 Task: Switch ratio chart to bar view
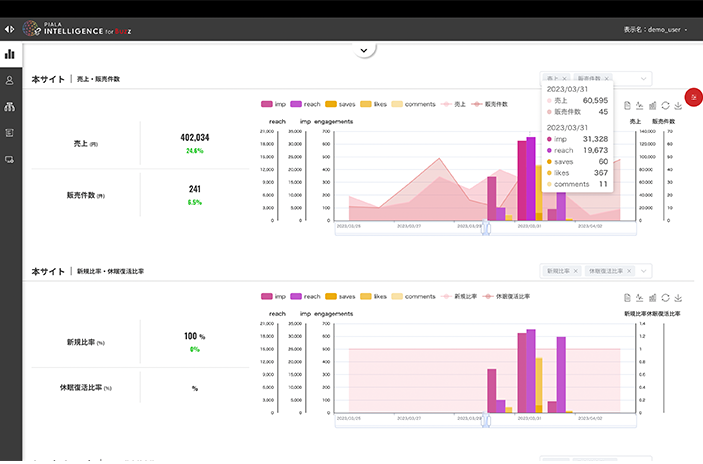(652, 297)
